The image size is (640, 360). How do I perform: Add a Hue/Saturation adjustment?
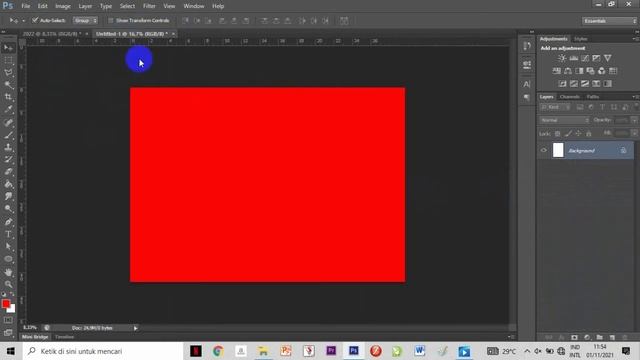(556, 71)
